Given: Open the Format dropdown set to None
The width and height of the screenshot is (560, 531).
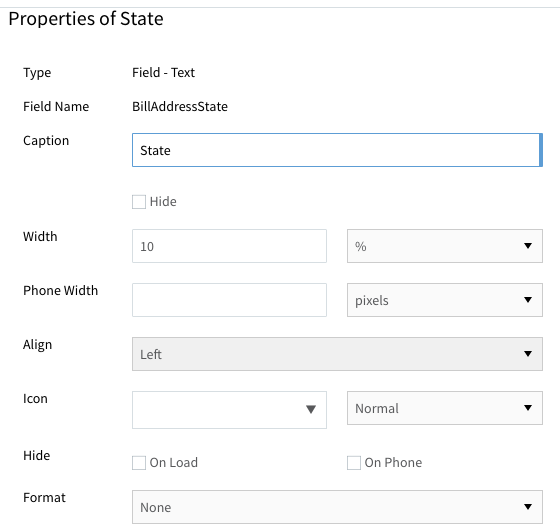Looking at the screenshot, I should point(337,507).
